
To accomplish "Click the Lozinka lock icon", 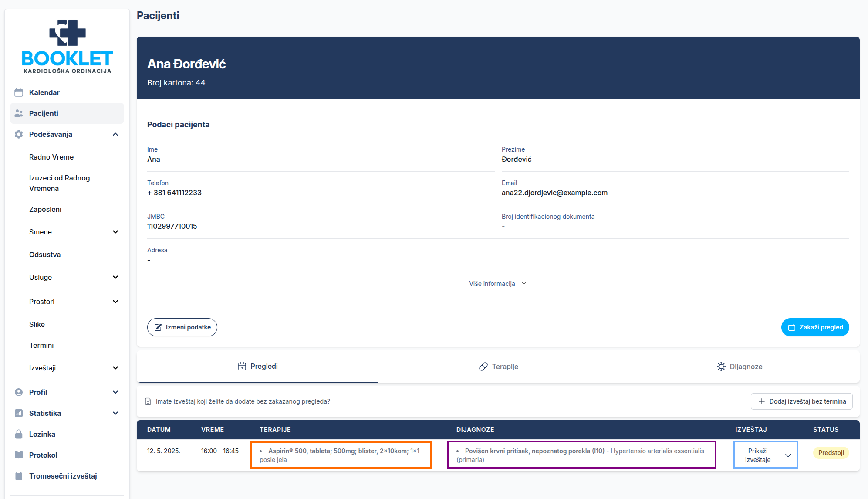I will (x=19, y=434).
